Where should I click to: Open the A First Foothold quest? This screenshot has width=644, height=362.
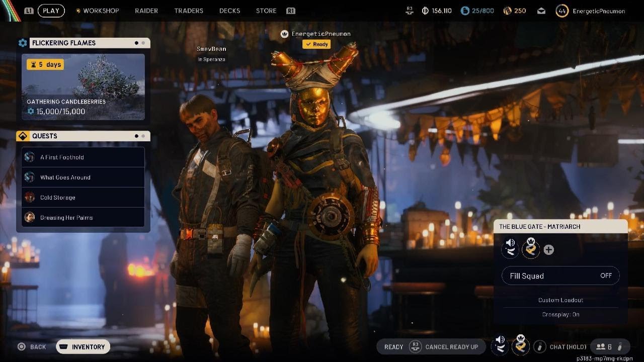tap(83, 157)
